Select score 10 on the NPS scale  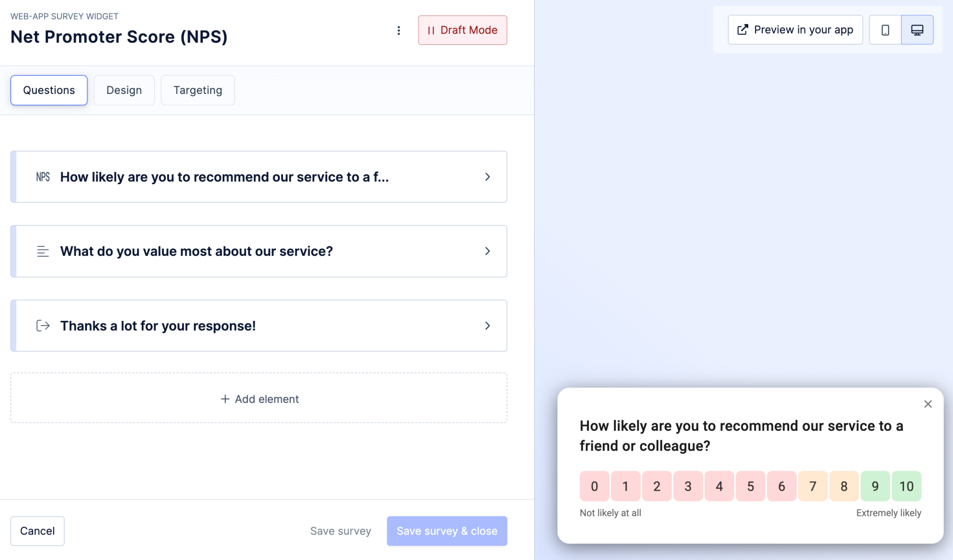click(906, 486)
